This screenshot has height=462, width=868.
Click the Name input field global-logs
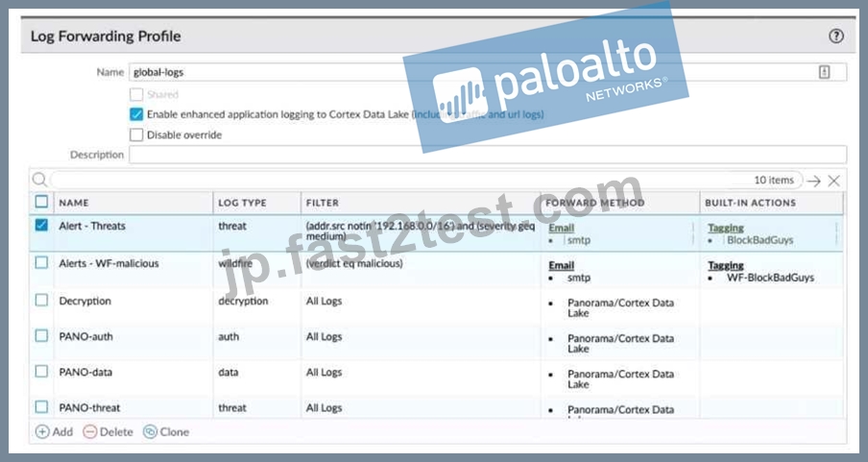pyautogui.click(x=488, y=72)
